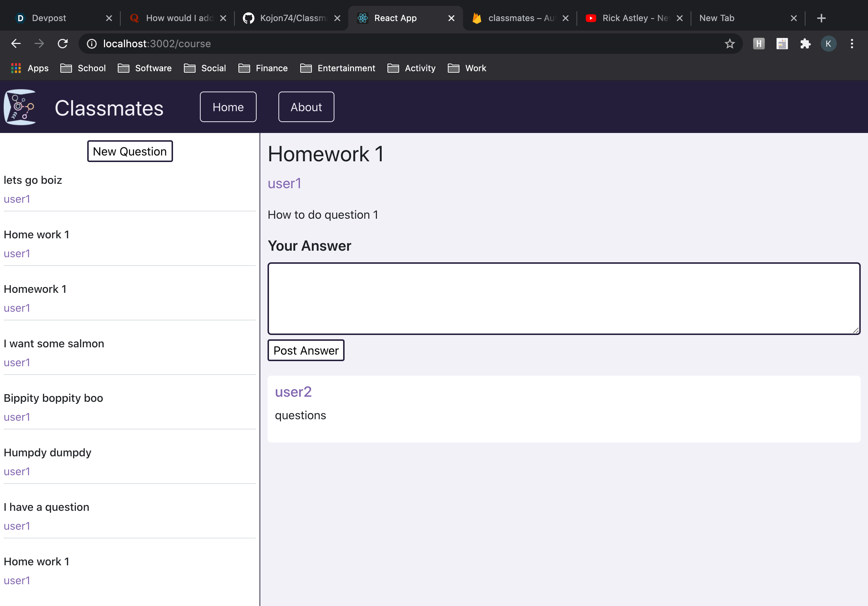The image size is (868, 606).
Task: Click the Classmates logo icon
Action: [x=20, y=107]
